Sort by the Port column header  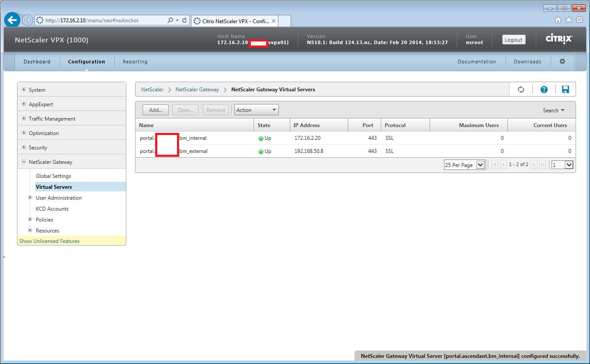tap(364, 125)
